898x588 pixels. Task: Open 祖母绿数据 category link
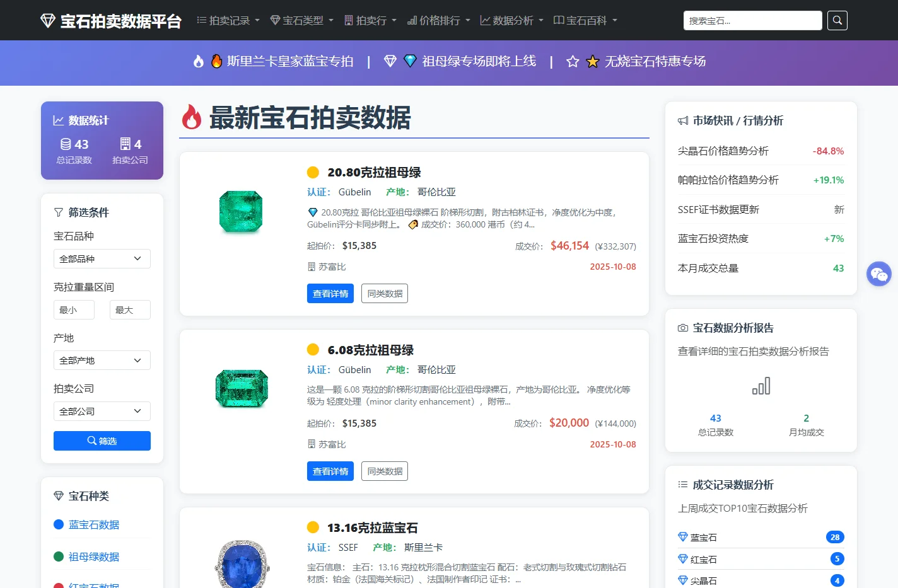tap(94, 556)
